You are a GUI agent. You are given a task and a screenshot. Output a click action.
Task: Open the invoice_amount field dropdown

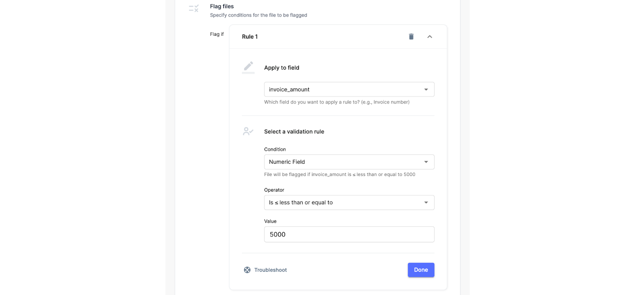tap(349, 89)
